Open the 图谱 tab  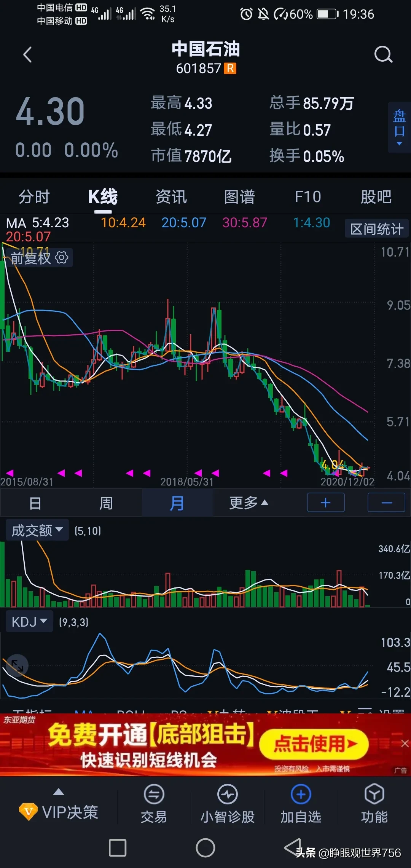239,197
